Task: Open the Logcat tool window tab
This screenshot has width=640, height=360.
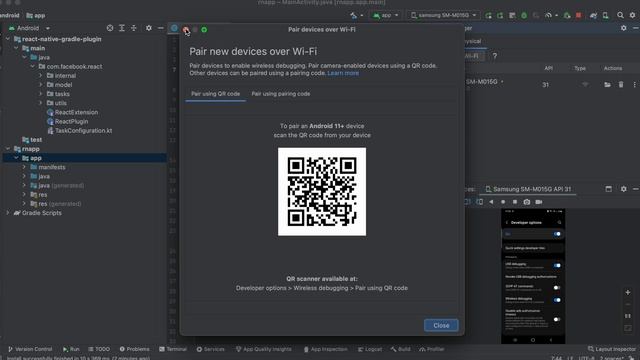Action: [x=370, y=349]
